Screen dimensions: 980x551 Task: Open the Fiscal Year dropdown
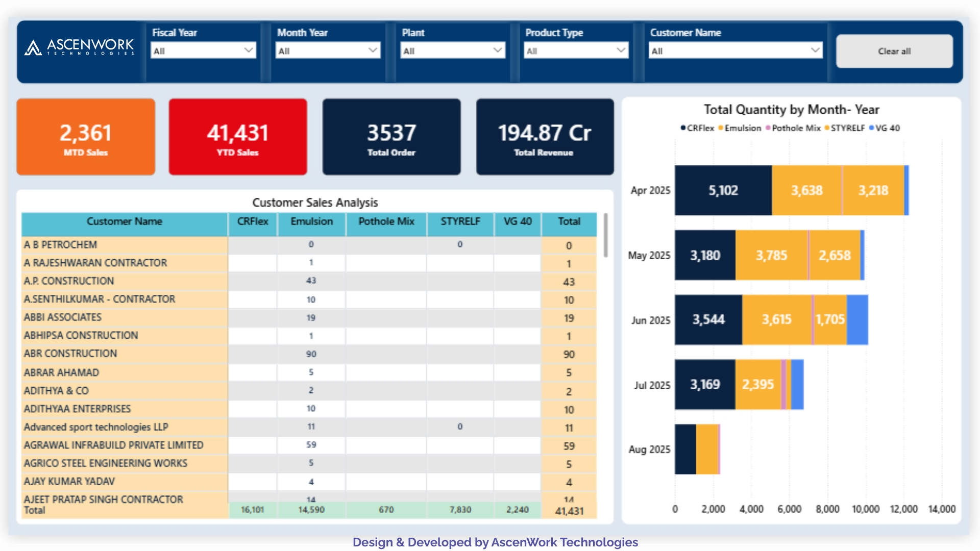coord(203,51)
